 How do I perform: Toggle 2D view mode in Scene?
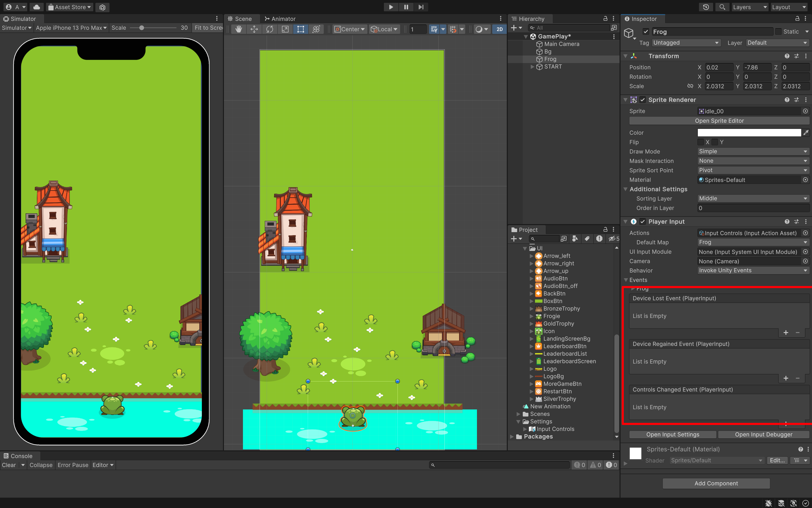pyautogui.click(x=499, y=29)
